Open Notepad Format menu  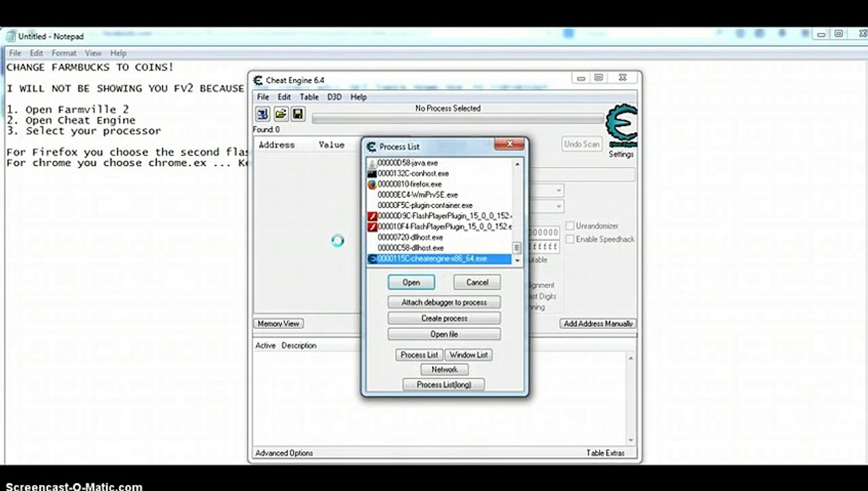64,53
